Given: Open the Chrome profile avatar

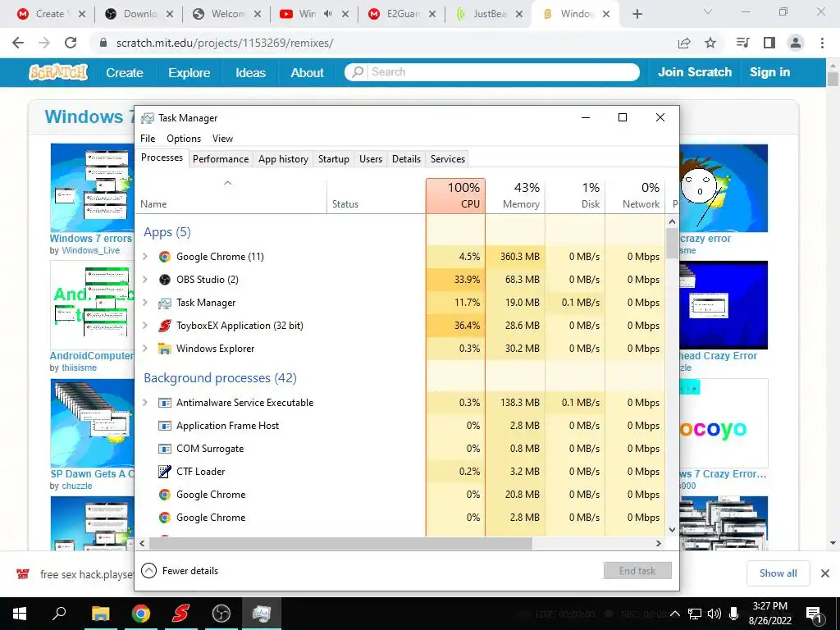Looking at the screenshot, I should 796,43.
